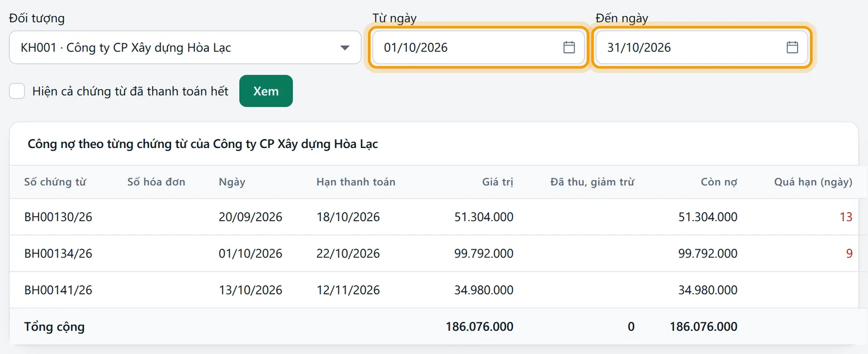Click the Đến ngày field label
The image size is (868, 354).
pos(622,18)
